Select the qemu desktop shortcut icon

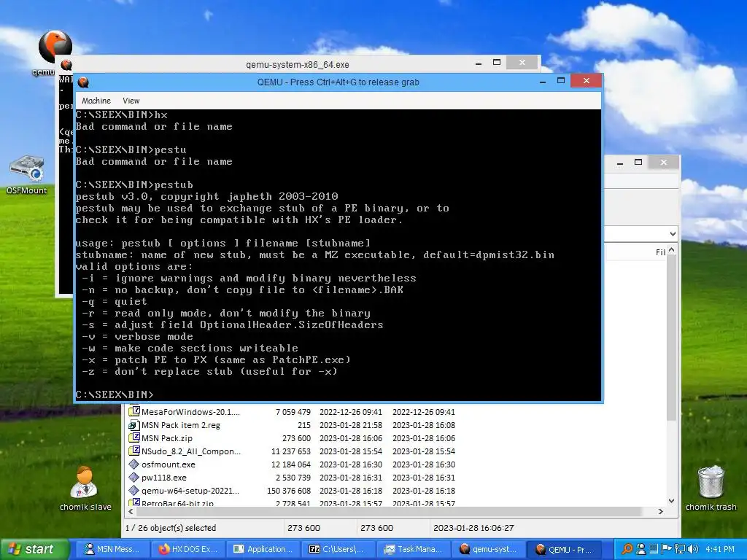pyautogui.click(x=55, y=47)
